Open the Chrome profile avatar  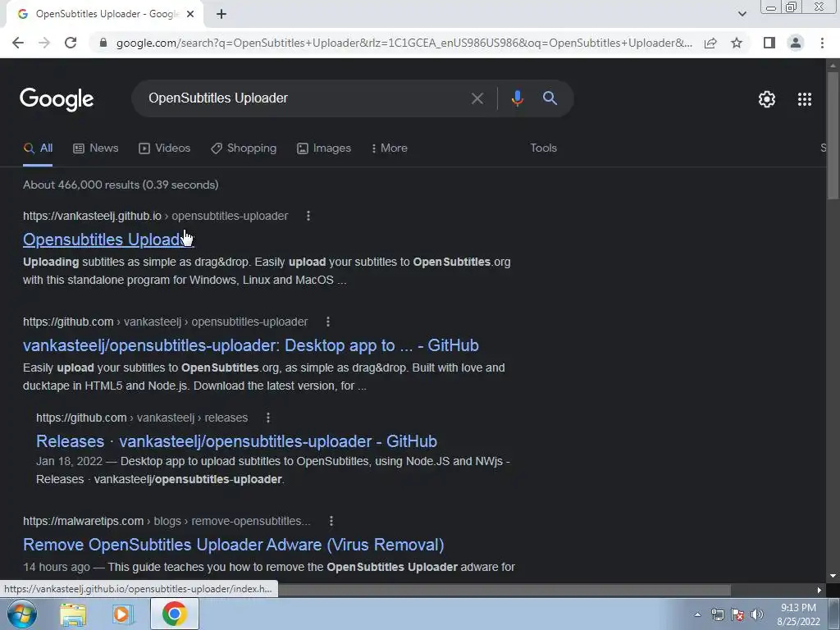click(796, 43)
